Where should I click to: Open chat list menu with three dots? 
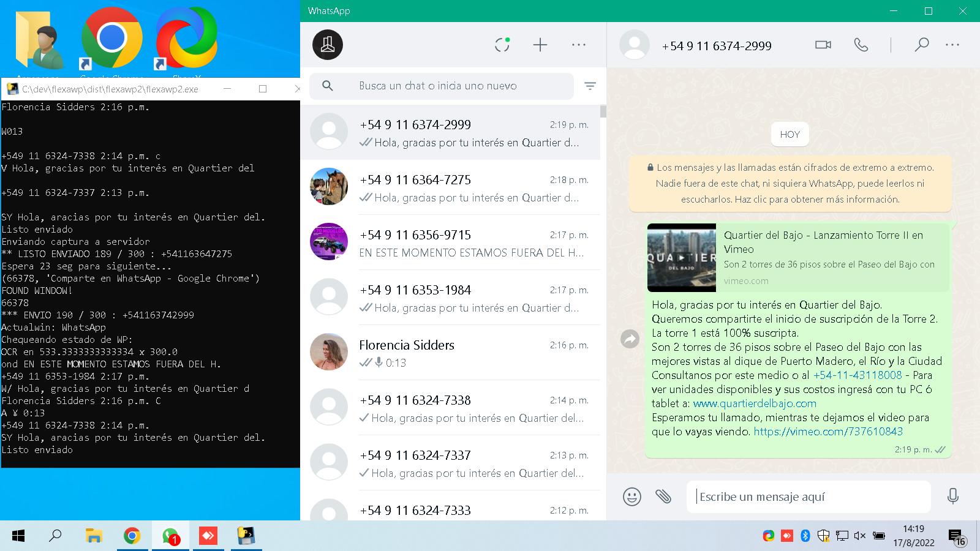pos(579,45)
